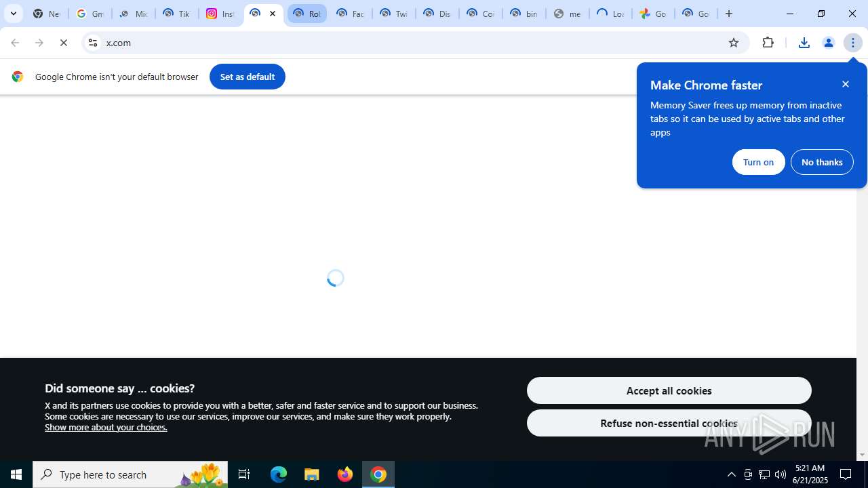Switch to the Google Photos colored-pinwheel tab
Screen dimensions: 868x488
click(x=654, y=14)
